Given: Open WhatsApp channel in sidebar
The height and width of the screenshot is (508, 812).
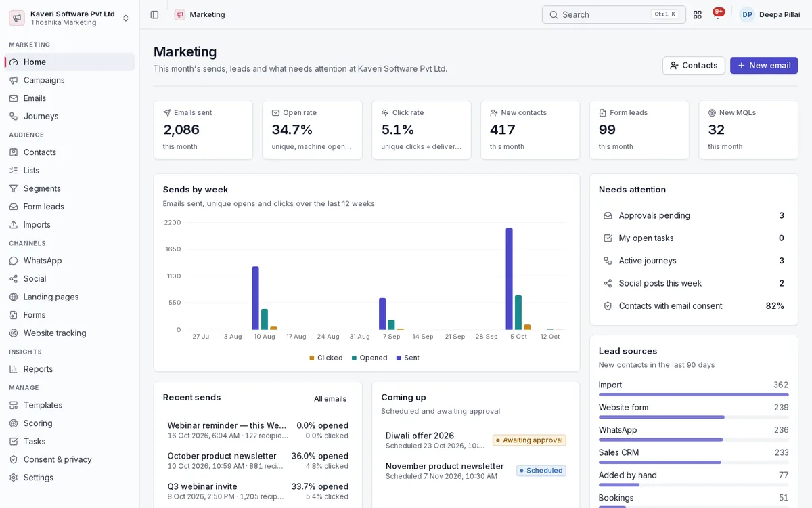Looking at the screenshot, I should (x=70, y=261).
